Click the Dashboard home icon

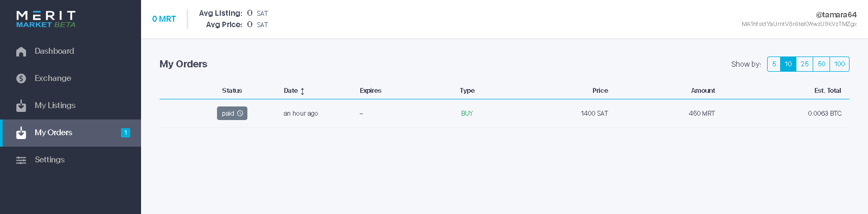pyautogui.click(x=21, y=52)
